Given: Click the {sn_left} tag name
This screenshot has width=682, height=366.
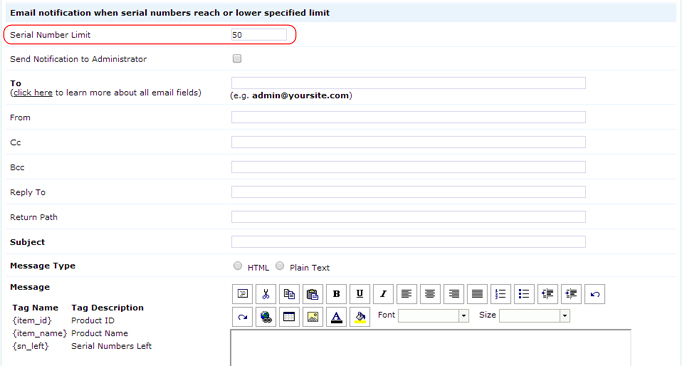Looking at the screenshot, I should pyautogui.click(x=30, y=346).
